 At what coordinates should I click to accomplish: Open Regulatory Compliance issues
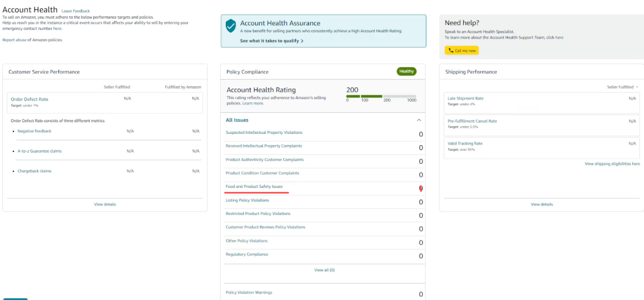coord(247,254)
